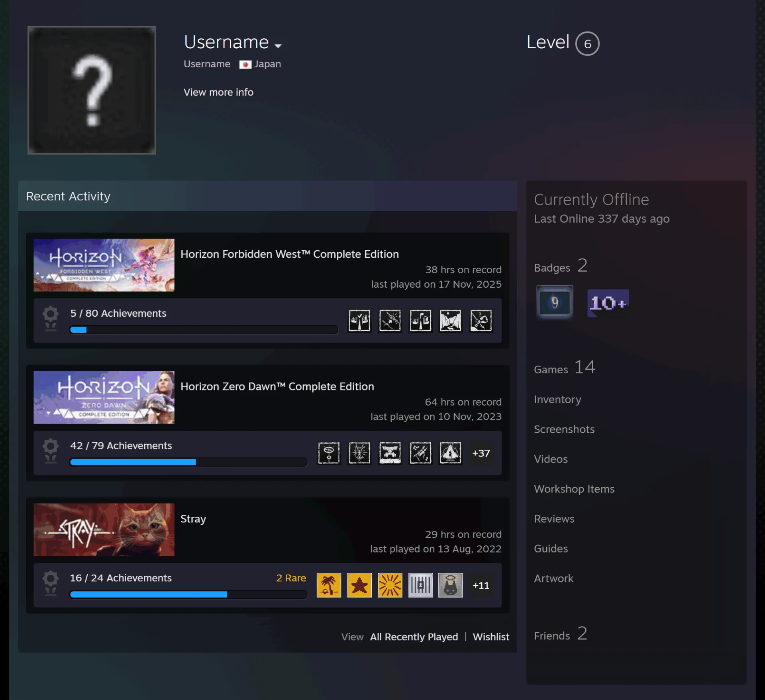Image resolution: width=765 pixels, height=700 pixels.
Task: Click the 5 / 80 Achievements progress bar
Action: [x=204, y=329]
